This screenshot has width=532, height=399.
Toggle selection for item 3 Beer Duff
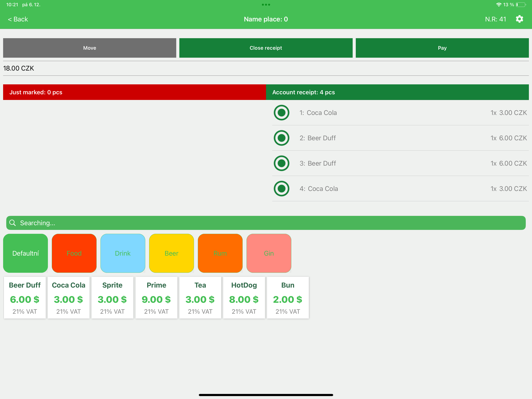point(281,163)
